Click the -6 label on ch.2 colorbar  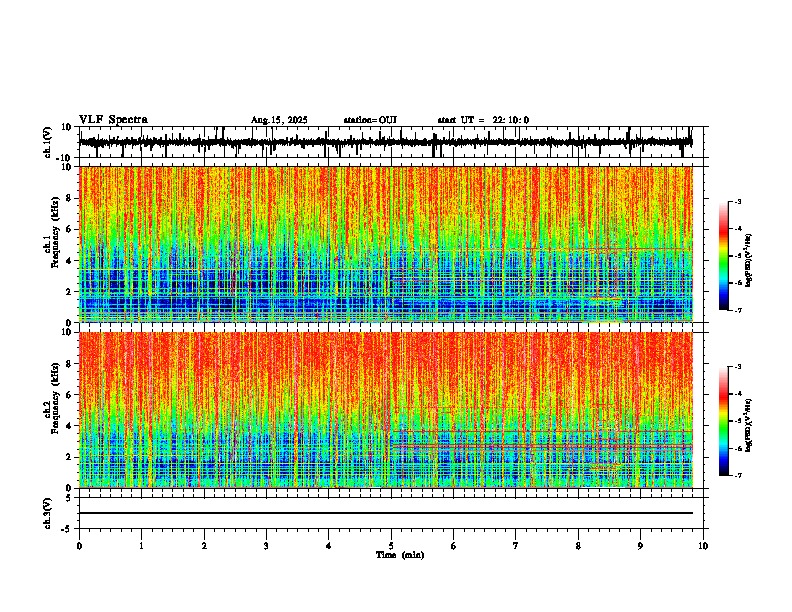(x=737, y=448)
